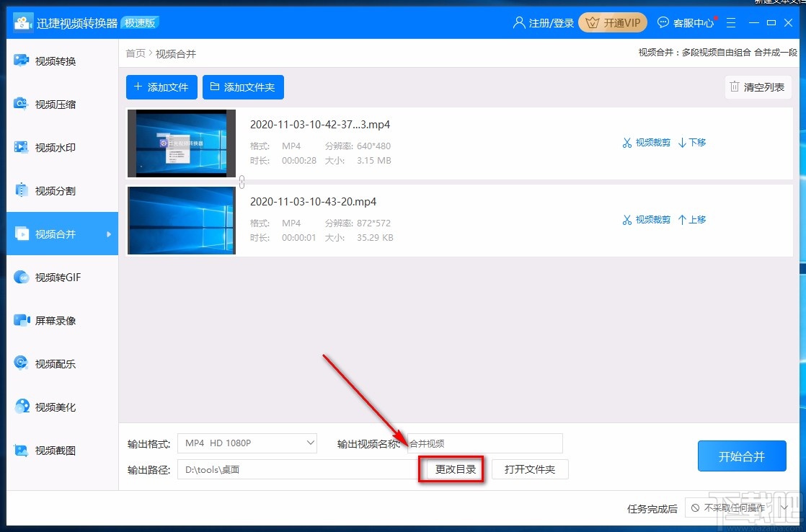Open 视频配乐 in the sidebar
This screenshot has width=806, height=532.
coord(62,363)
